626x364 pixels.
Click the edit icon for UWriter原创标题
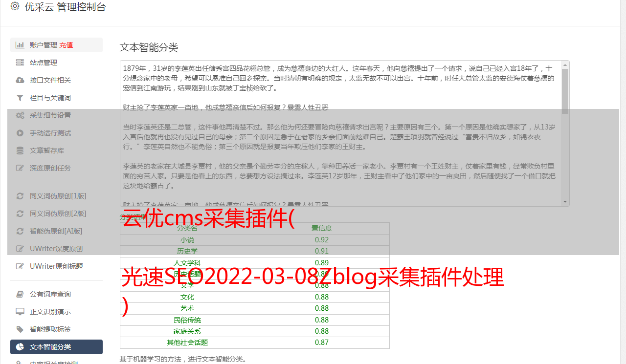tap(20, 266)
